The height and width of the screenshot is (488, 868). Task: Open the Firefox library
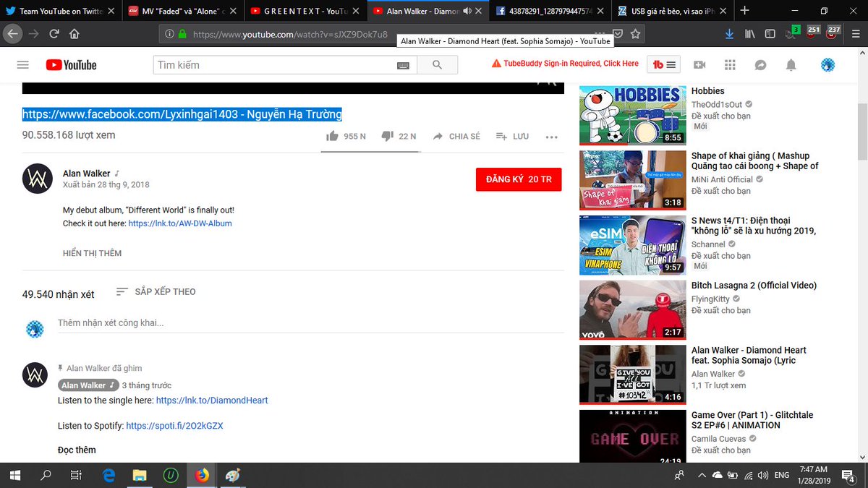751,34
